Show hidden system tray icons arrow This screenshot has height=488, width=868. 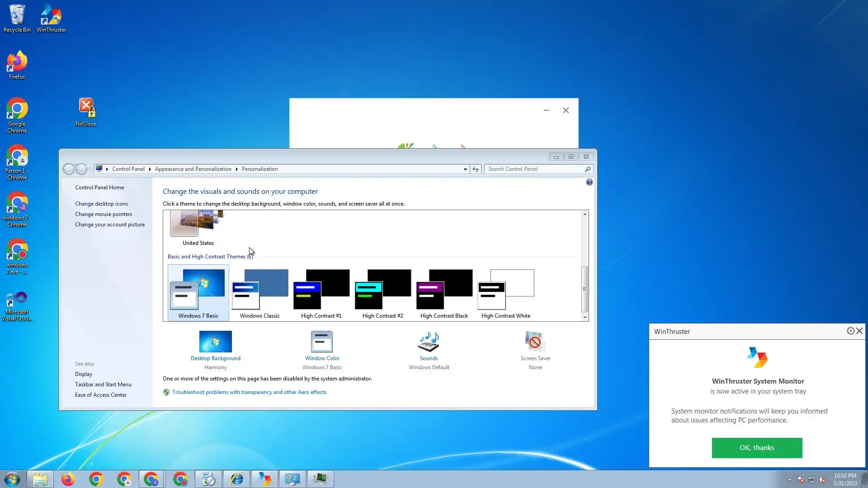[789, 479]
